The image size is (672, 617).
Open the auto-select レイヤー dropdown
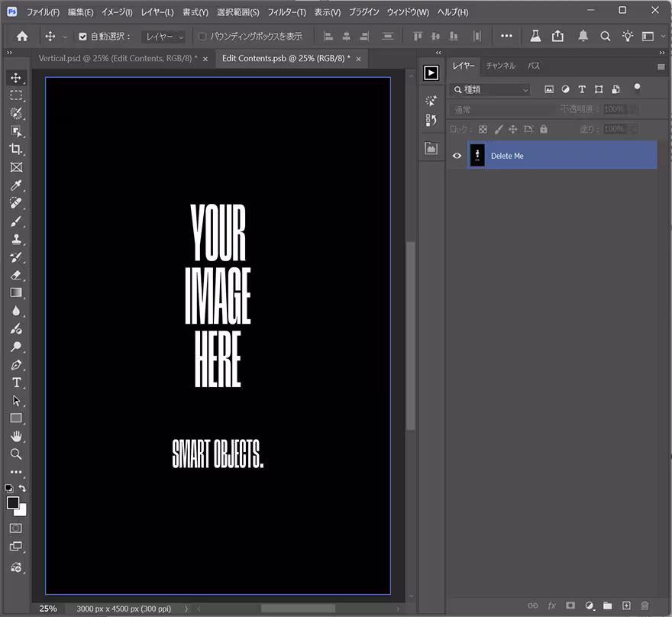[x=164, y=37]
